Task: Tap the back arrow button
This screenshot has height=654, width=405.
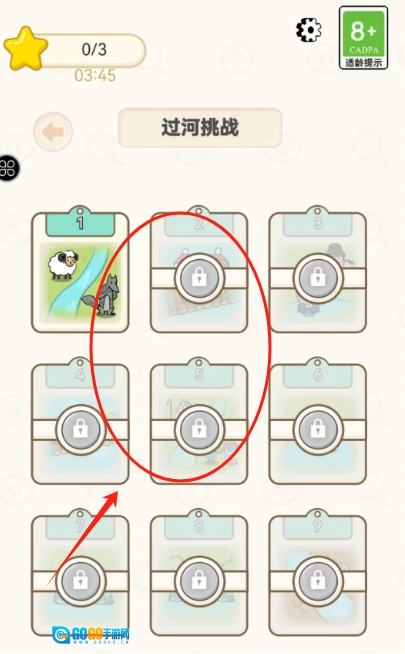Action: 53,131
